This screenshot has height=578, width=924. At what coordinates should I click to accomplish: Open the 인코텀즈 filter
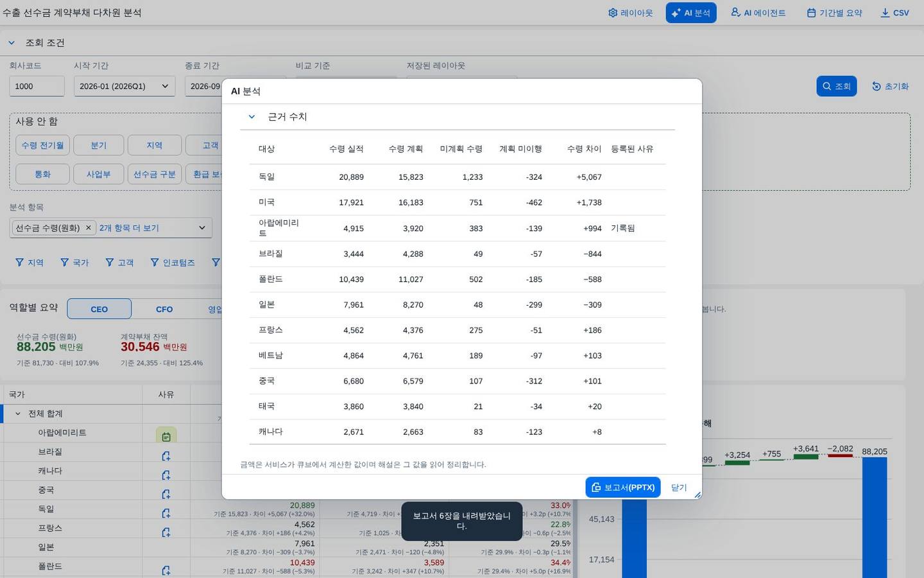coord(173,263)
